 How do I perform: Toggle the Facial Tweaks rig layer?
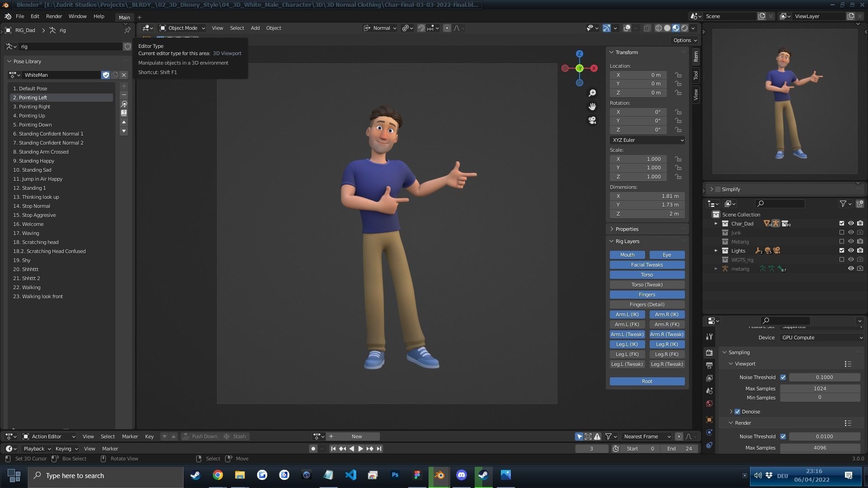coord(647,265)
